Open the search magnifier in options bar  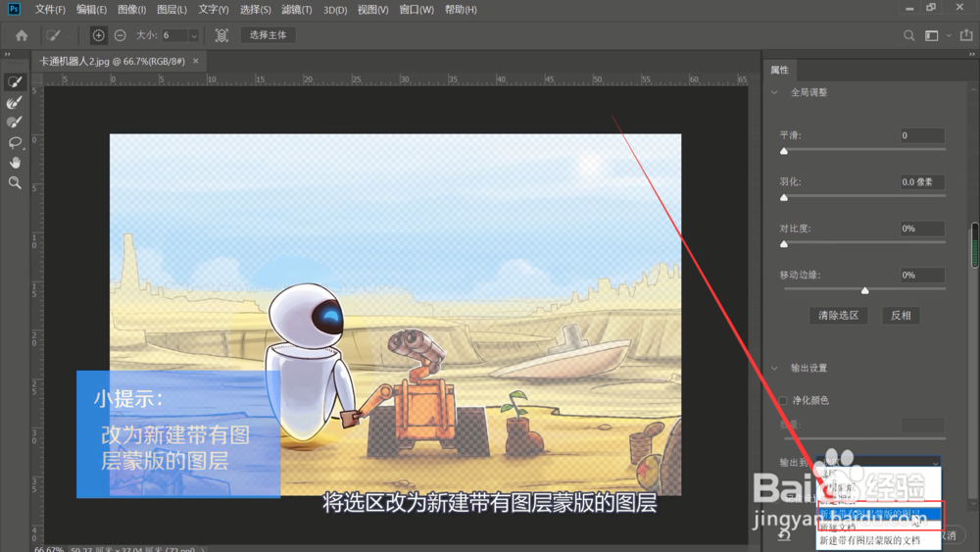908,35
